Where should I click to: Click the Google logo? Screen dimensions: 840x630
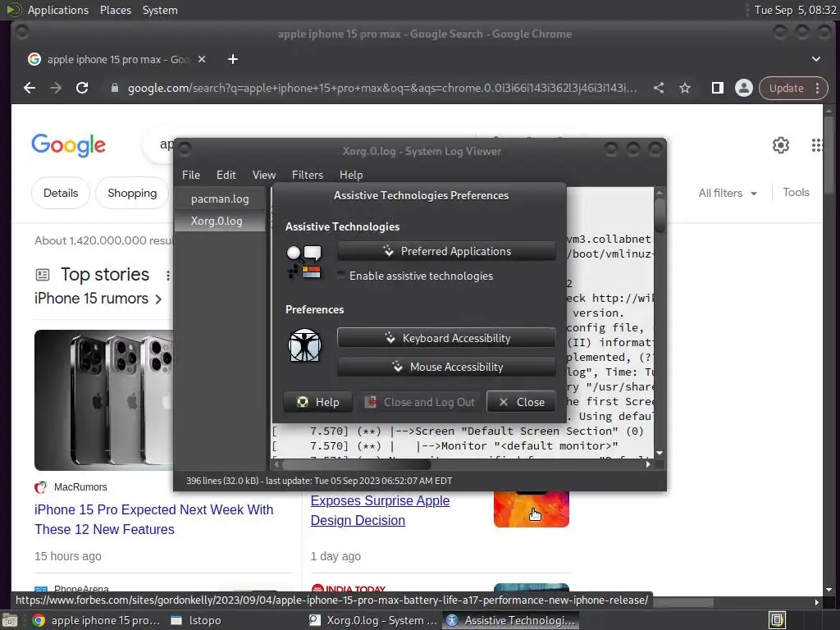tap(69, 145)
